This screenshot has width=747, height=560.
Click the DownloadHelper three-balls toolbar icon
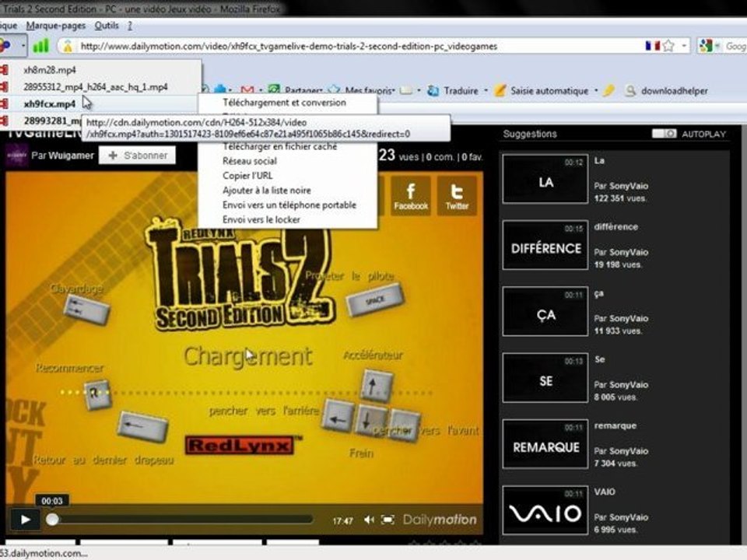pos(5,46)
